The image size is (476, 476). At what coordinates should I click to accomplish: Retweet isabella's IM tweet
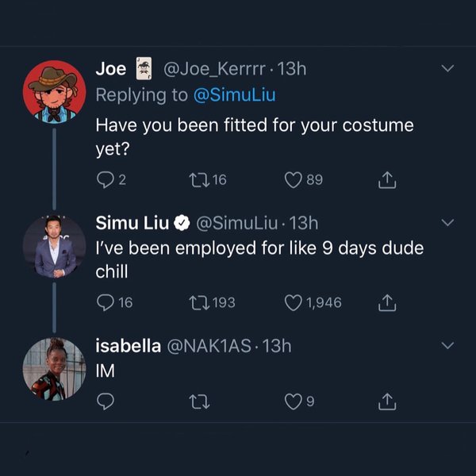199,402
